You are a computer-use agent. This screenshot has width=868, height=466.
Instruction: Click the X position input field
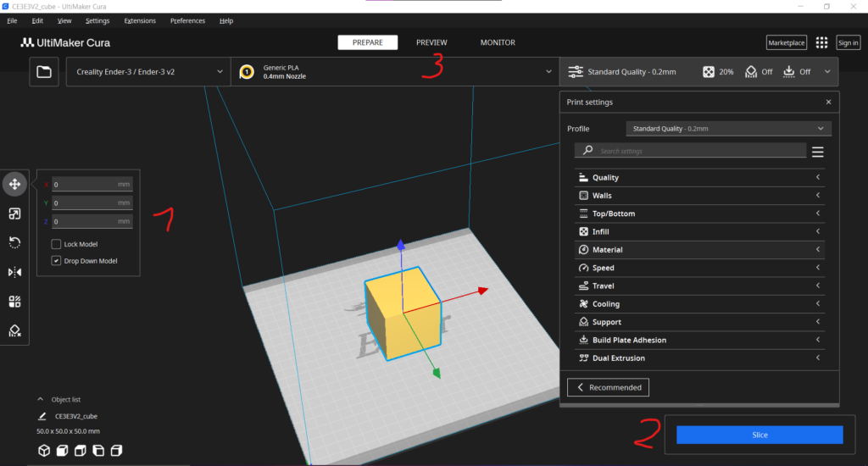(x=92, y=185)
